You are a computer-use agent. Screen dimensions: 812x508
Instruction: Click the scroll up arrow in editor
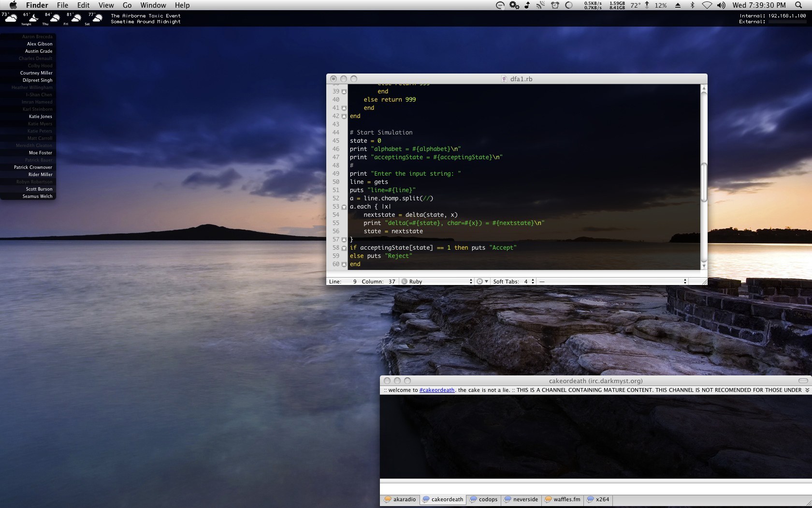click(704, 88)
